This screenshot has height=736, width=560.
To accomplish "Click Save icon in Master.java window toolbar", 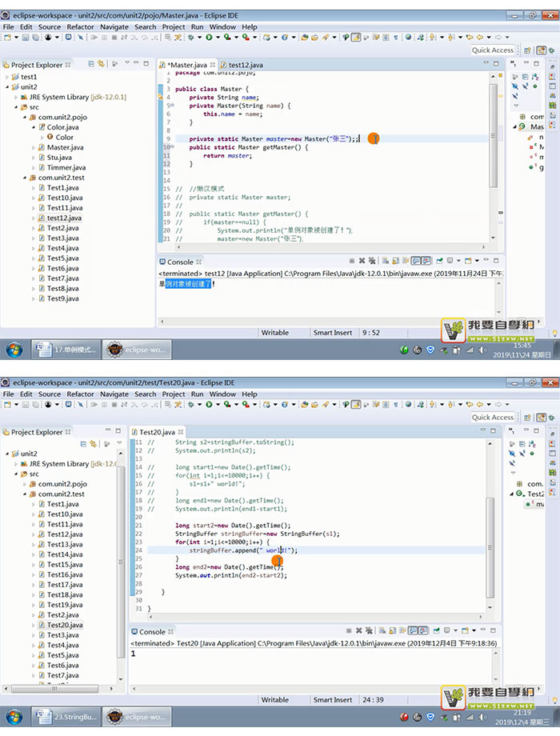I will [26, 37].
